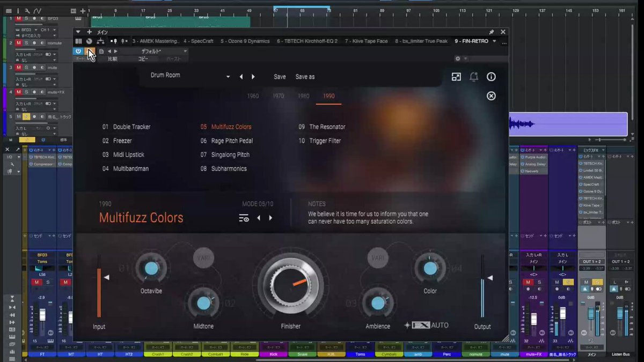Click the コピー copy button
This screenshot has height=362, width=644.
[x=143, y=59]
